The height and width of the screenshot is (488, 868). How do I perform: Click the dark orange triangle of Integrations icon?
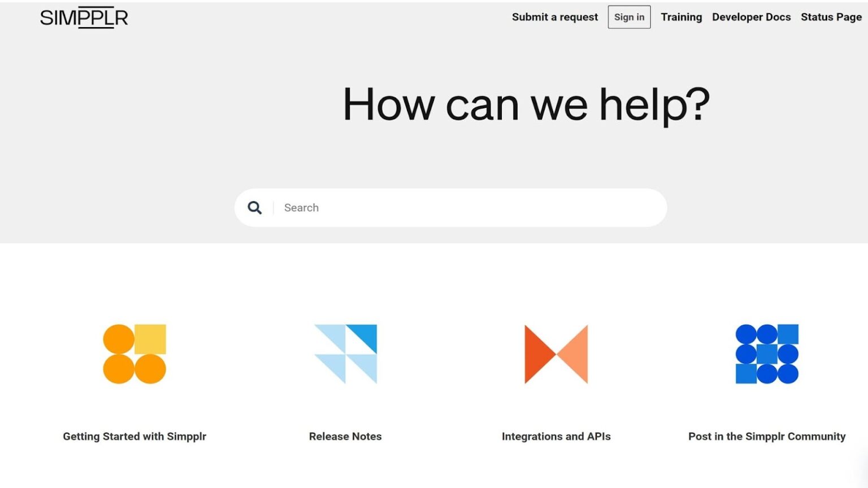point(537,354)
